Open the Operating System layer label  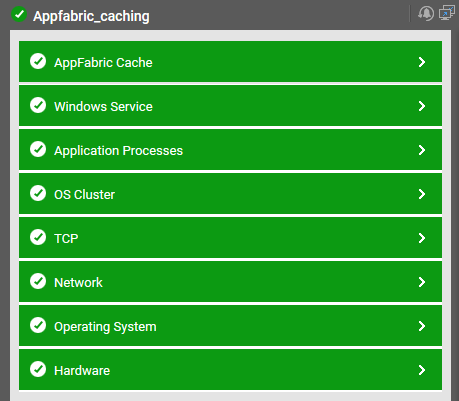pyautogui.click(x=105, y=327)
